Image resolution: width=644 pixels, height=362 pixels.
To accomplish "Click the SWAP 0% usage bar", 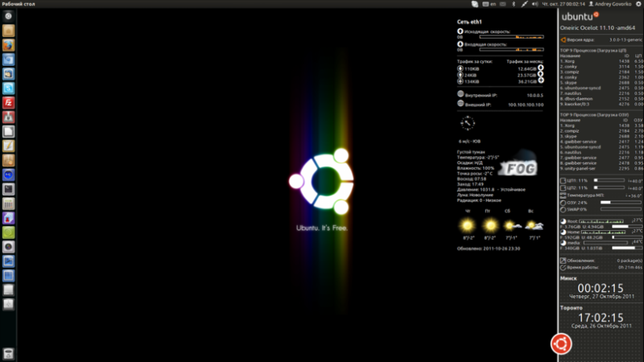I will tap(621, 209).
